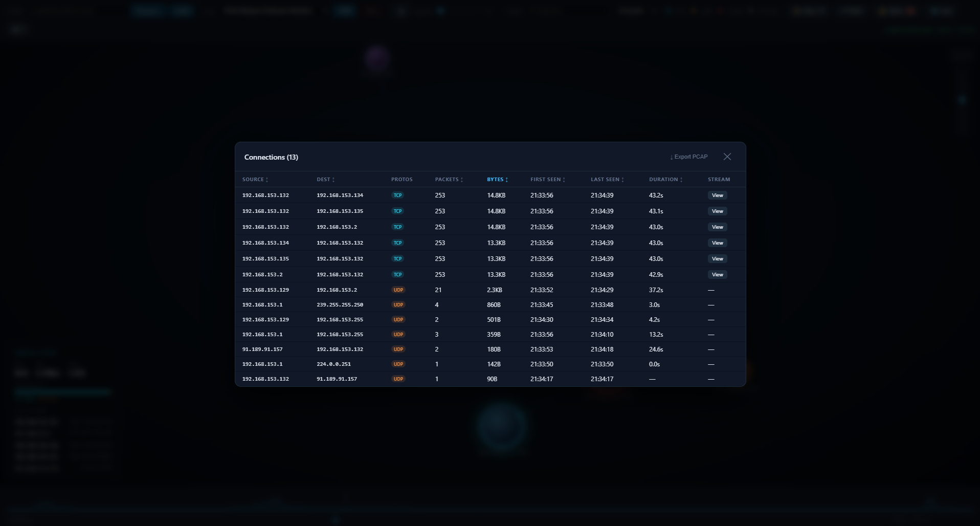Select destination 192.168.153.255 in the 501B row

tap(340, 320)
